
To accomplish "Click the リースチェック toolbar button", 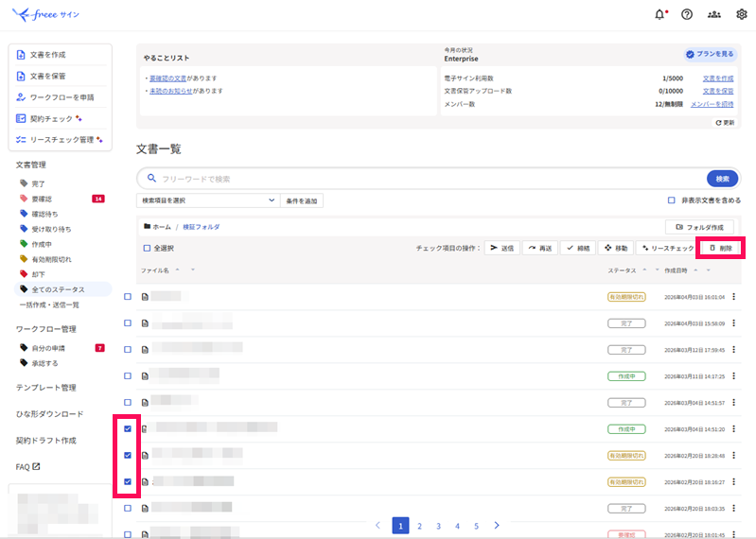I will (667, 248).
